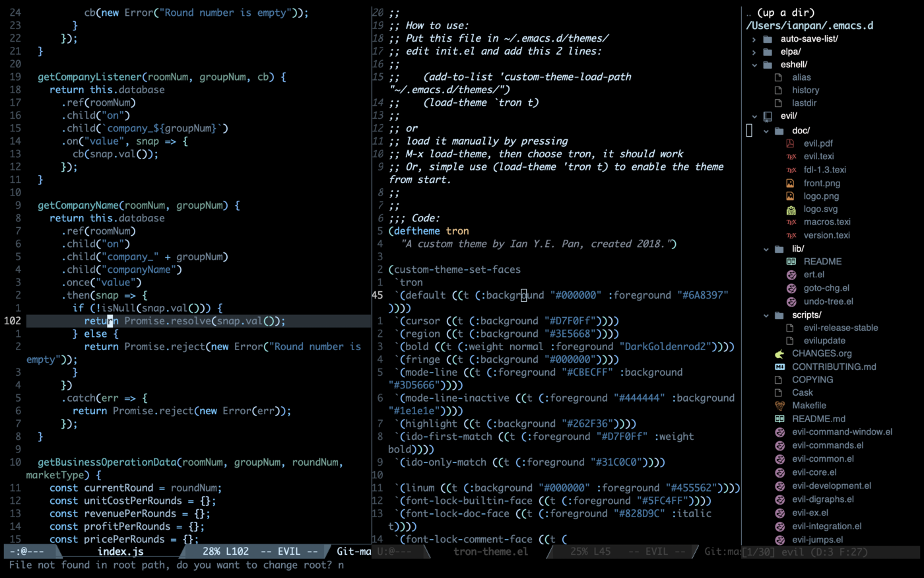Click the book icon next to README.md
Screen dimensions: 924x578
(x=779, y=419)
